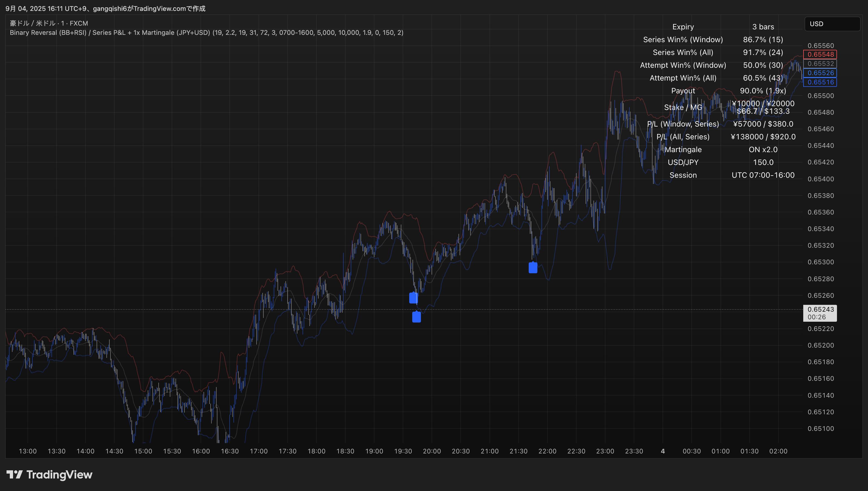Click the Session UTC 07:00-16:00 table cell
868x491 pixels.
tap(763, 175)
